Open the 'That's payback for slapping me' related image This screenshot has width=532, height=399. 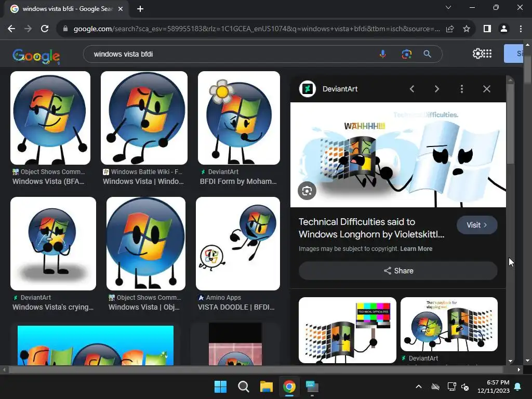point(449,324)
